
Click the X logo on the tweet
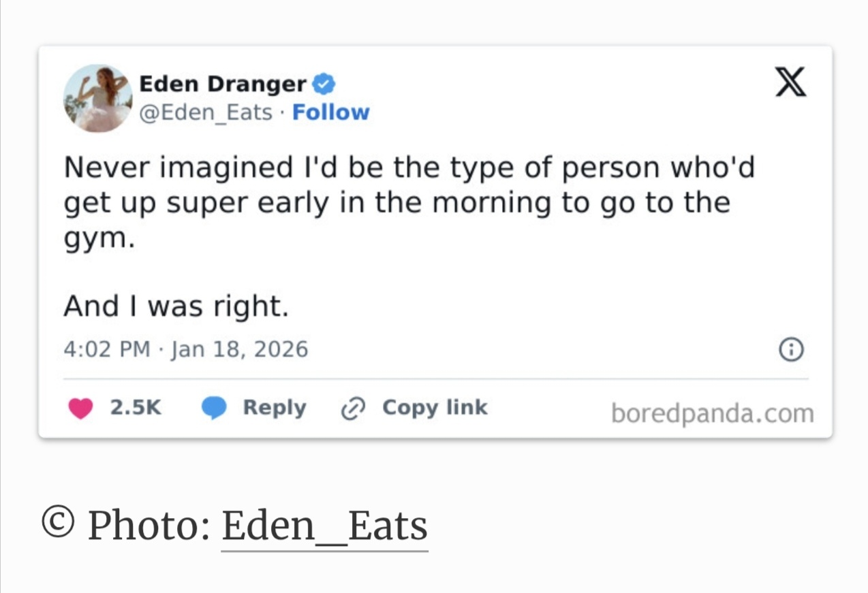791,82
